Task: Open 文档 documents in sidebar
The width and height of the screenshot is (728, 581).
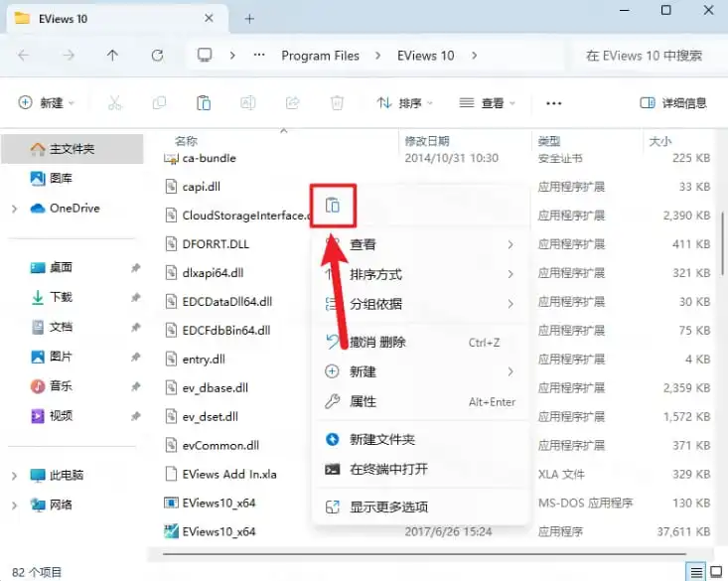Action: pyautogui.click(x=51, y=327)
